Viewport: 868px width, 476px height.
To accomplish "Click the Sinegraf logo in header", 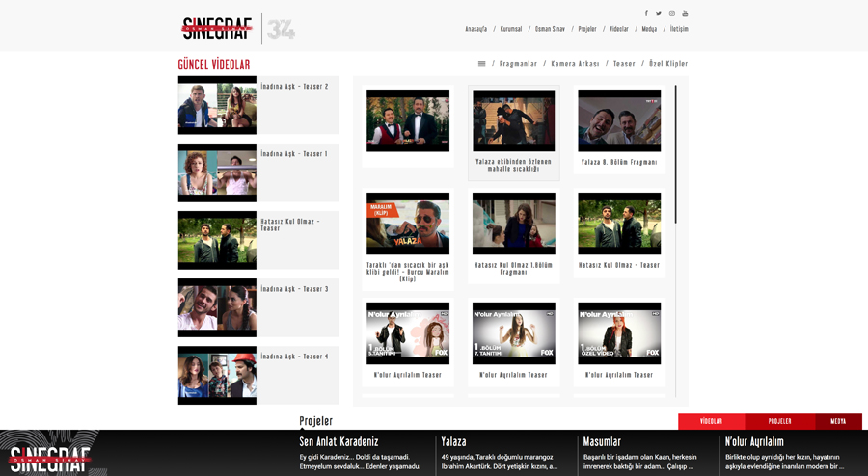I will (x=217, y=29).
